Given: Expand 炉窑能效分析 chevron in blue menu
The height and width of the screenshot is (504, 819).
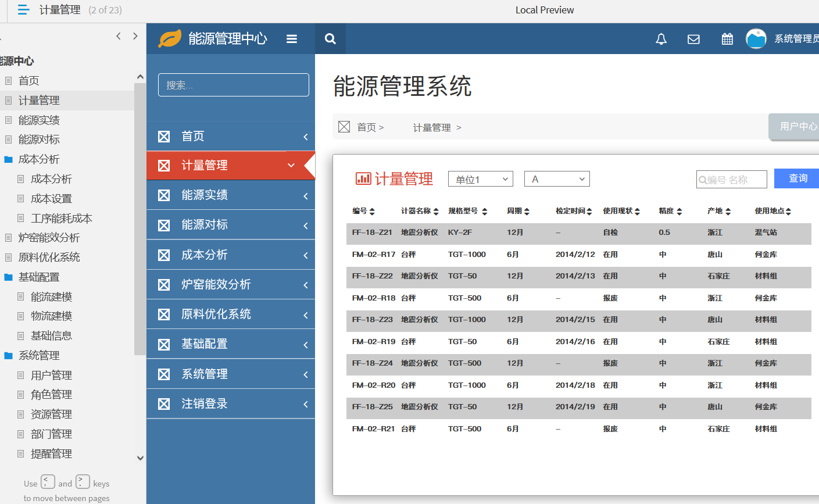Looking at the screenshot, I should tap(306, 285).
